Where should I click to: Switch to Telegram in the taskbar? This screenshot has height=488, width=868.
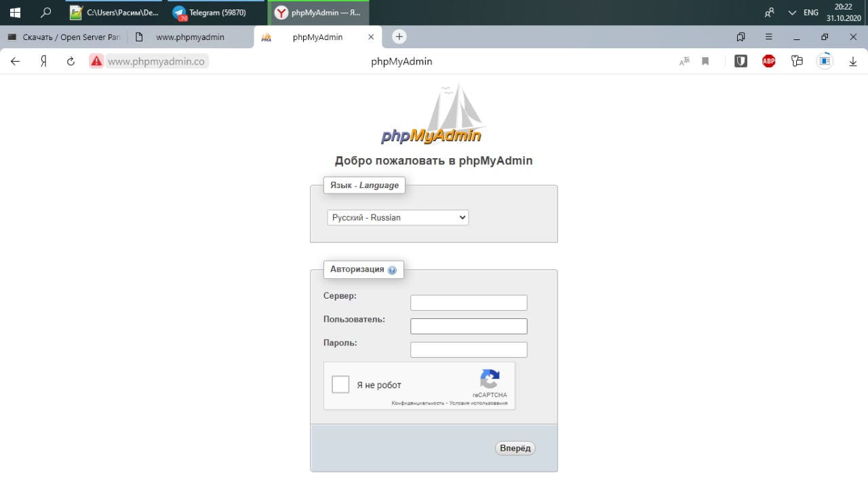[216, 12]
